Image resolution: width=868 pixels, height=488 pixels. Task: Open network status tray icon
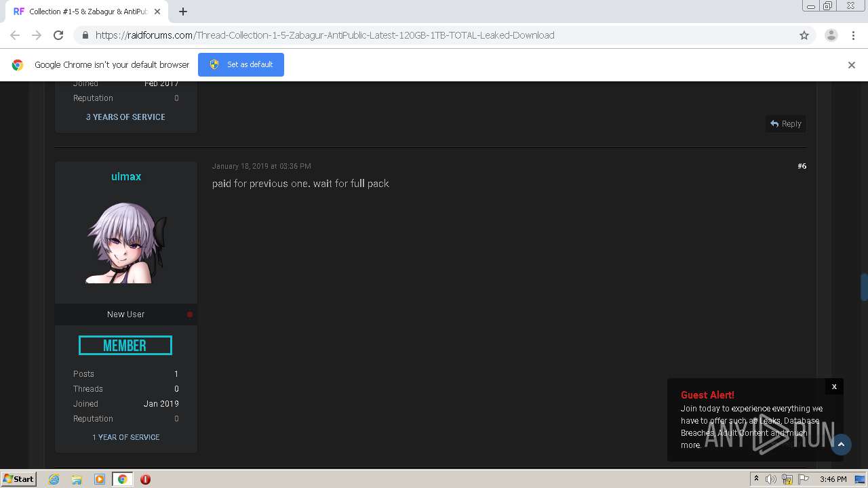point(787,479)
